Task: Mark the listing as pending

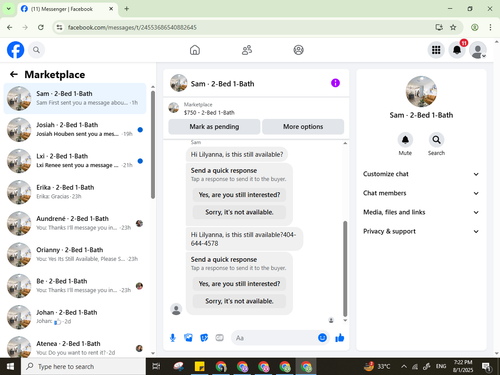Action: point(214,127)
